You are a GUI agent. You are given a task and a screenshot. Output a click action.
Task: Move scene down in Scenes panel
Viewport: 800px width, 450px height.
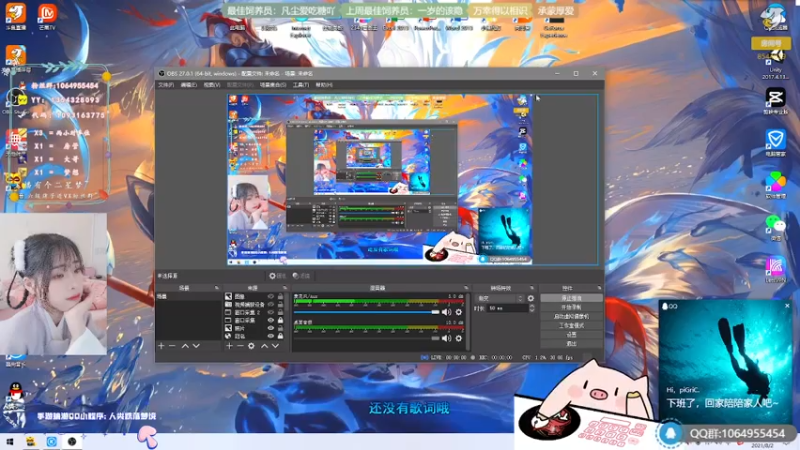tap(196, 346)
